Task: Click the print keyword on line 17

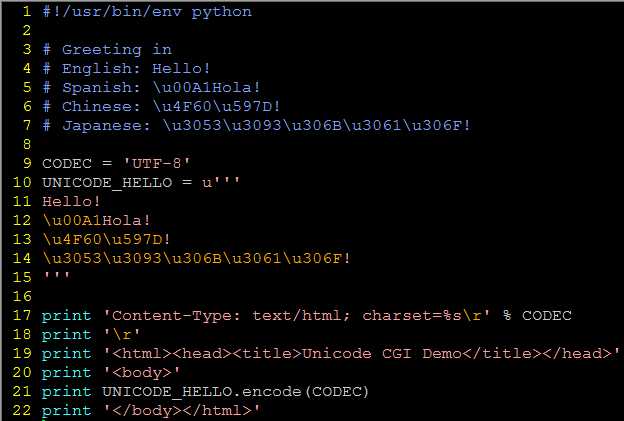Action: (x=66, y=316)
